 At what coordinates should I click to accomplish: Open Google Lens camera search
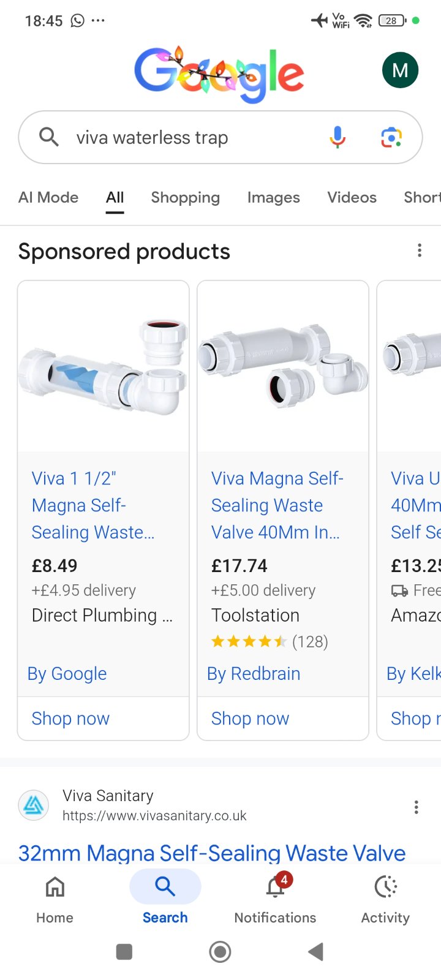click(391, 137)
